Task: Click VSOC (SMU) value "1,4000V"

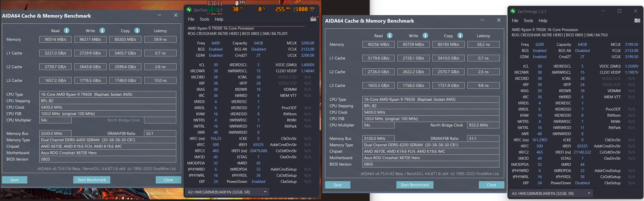Action: point(308,65)
